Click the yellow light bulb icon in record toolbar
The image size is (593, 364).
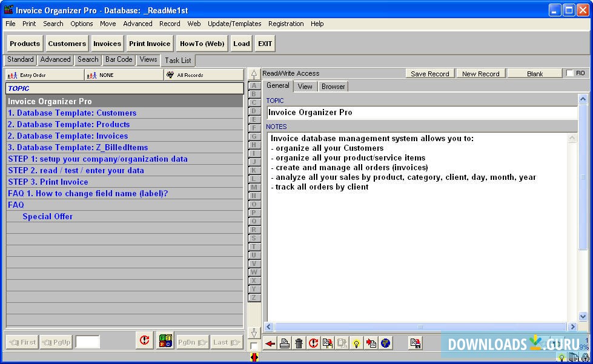356,343
